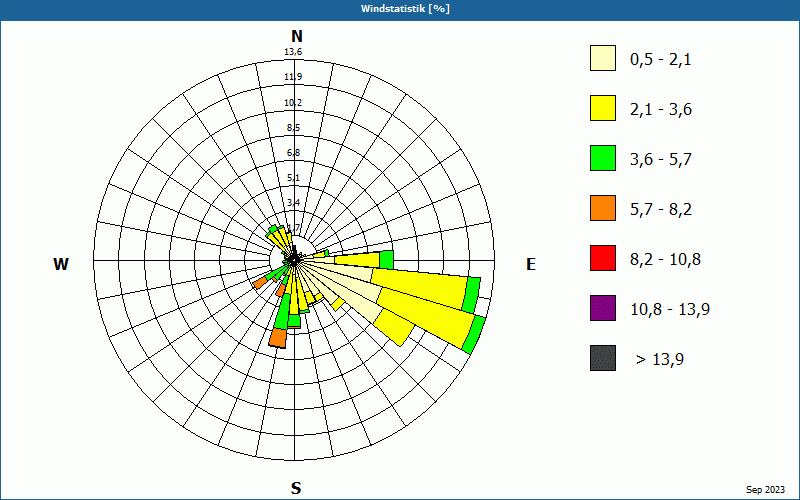Click the legend label '5,7 - 8,2'
Screen dimensions: 800x500
coord(661,210)
